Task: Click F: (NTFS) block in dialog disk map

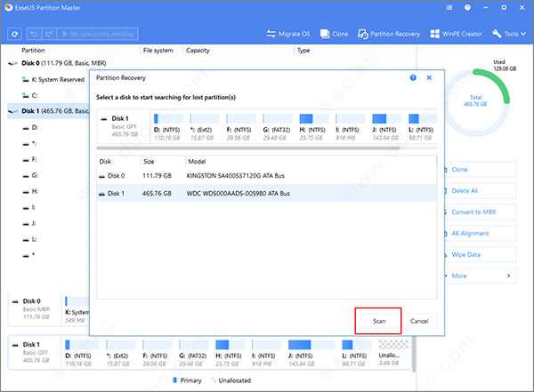Action: pos(241,127)
